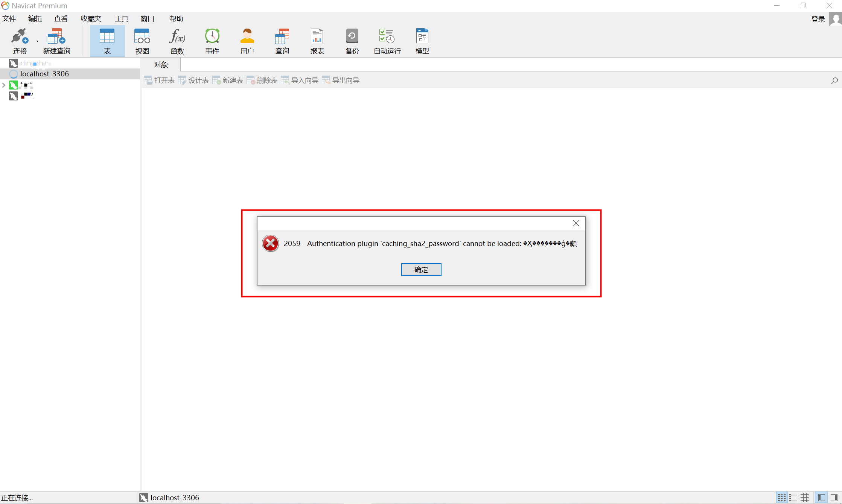
Task: Click the 备份 backup icon
Action: pyautogui.click(x=352, y=41)
